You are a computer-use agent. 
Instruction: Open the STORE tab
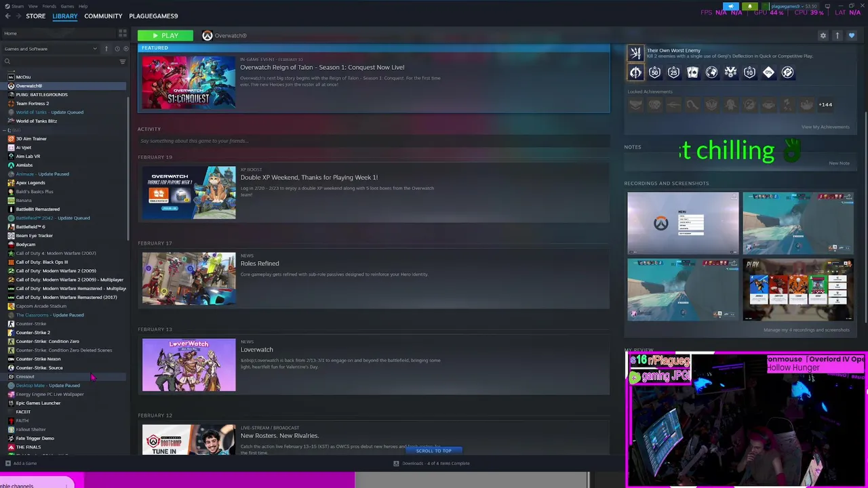click(35, 16)
